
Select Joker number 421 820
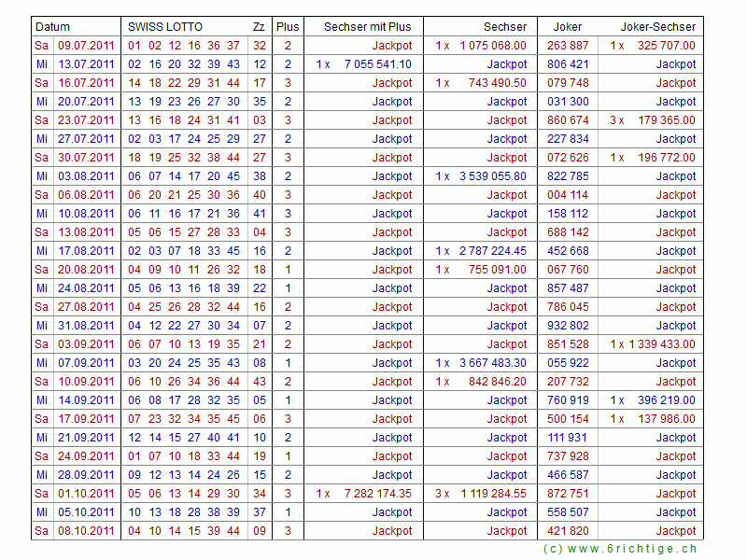tap(568, 531)
